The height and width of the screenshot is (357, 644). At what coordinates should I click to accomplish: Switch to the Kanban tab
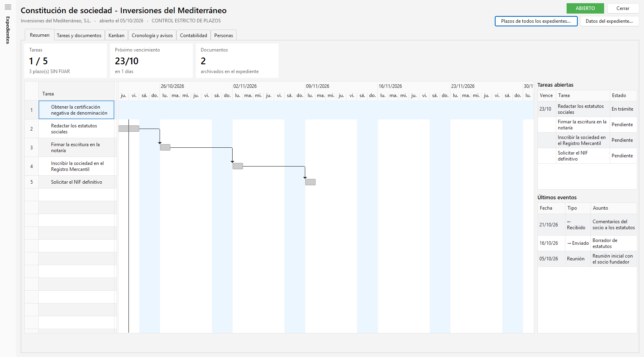(x=117, y=36)
